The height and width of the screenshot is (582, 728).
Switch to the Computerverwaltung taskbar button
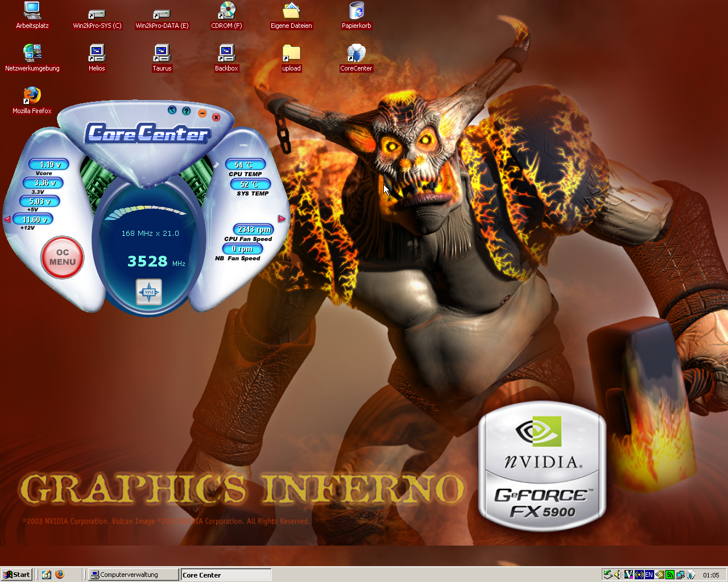coord(134,575)
